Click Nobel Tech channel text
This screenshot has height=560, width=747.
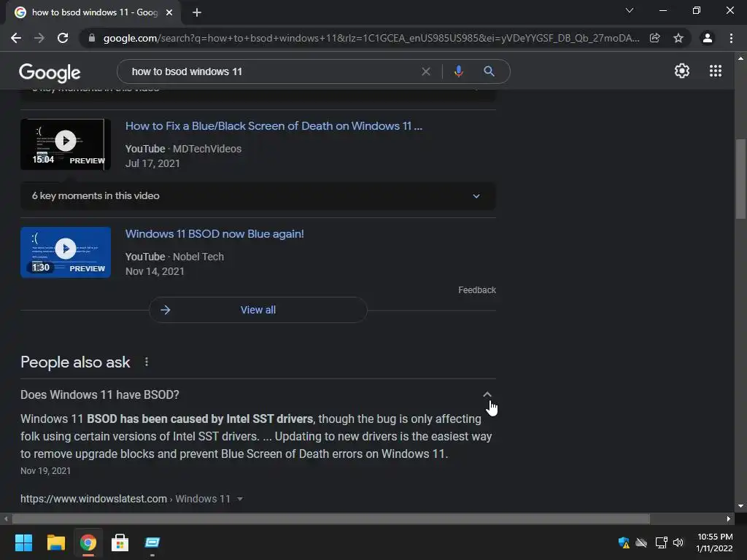(x=198, y=257)
